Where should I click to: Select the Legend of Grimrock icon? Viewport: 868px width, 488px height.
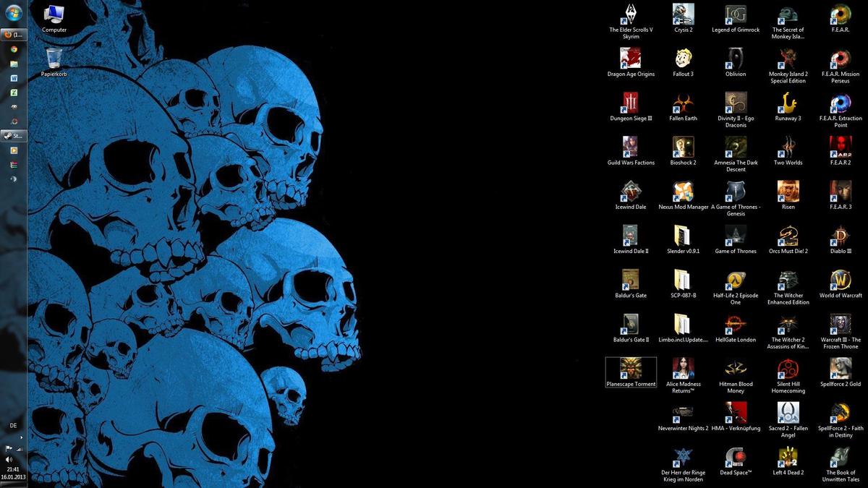(x=736, y=18)
